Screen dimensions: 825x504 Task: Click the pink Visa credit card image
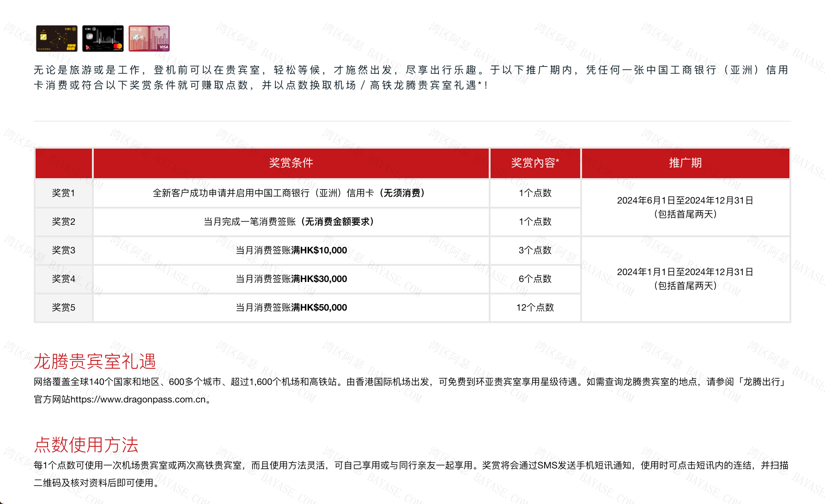(x=149, y=38)
